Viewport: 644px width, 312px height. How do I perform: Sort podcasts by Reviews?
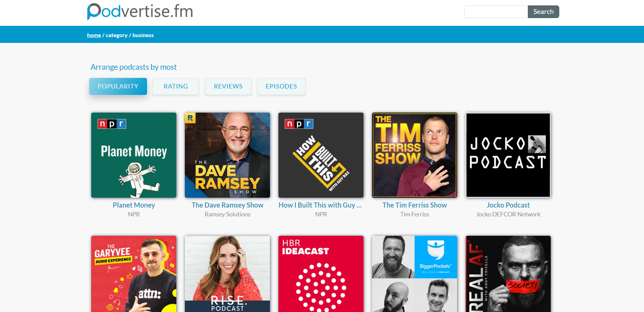pyautogui.click(x=228, y=86)
